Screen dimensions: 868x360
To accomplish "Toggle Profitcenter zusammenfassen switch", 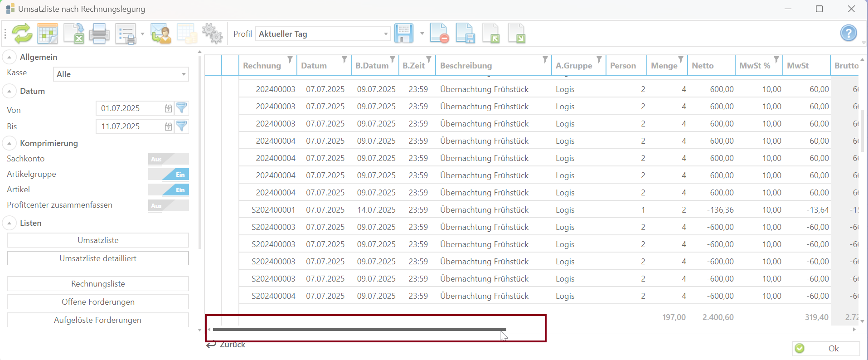I will coord(168,205).
